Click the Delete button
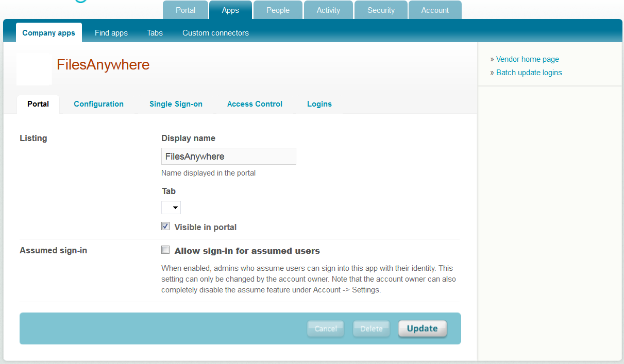This screenshot has width=624, height=364. 372,328
